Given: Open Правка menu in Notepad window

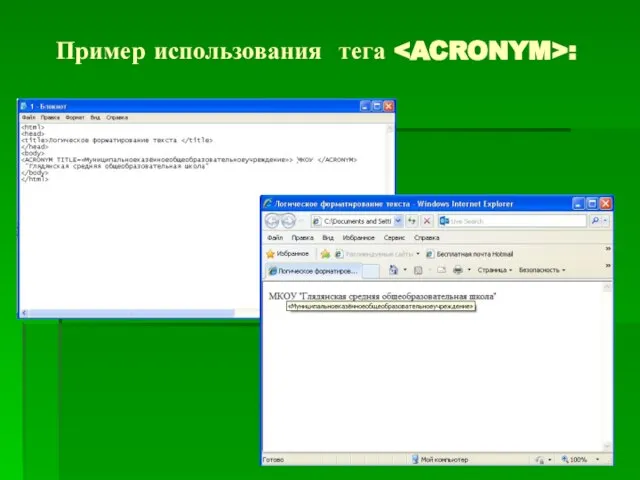Looking at the screenshot, I should (x=50, y=118).
